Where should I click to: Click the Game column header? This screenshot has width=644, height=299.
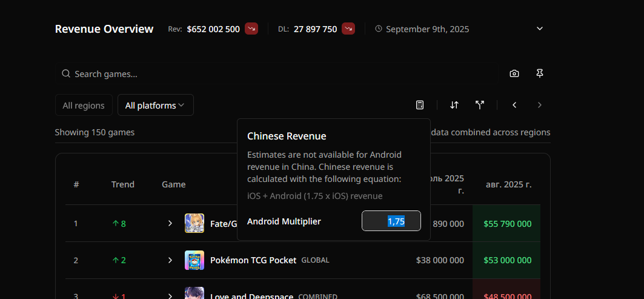pyautogui.click(x=174, y=184)
